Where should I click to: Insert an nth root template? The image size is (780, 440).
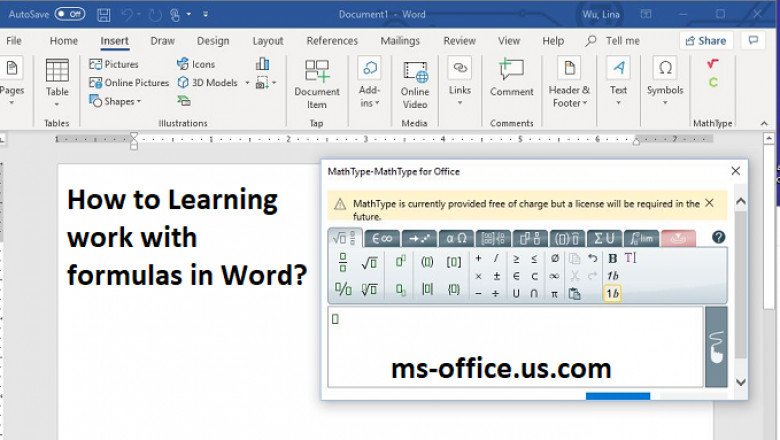point(369,289)
